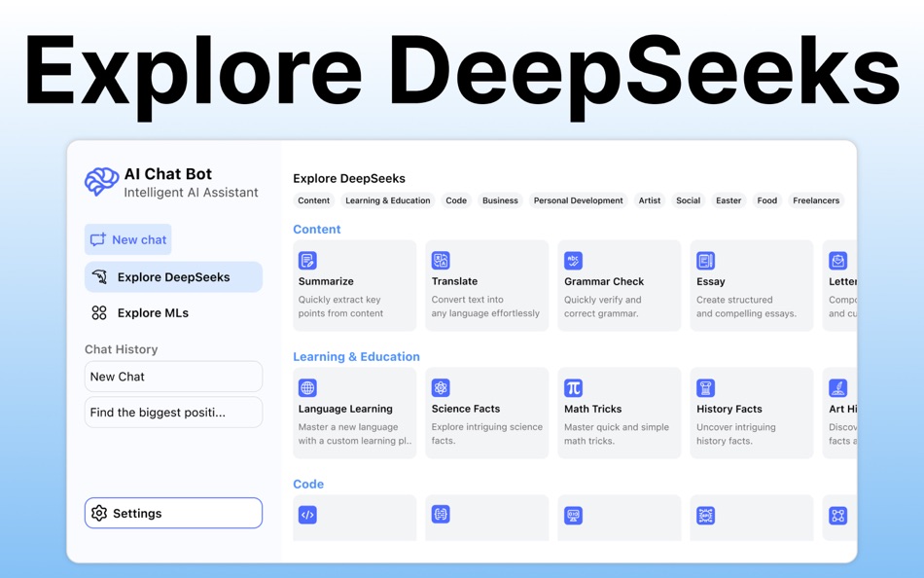Click the Settings gear icon
Viewport: 924px width, 578px height.
click(99, 513)
